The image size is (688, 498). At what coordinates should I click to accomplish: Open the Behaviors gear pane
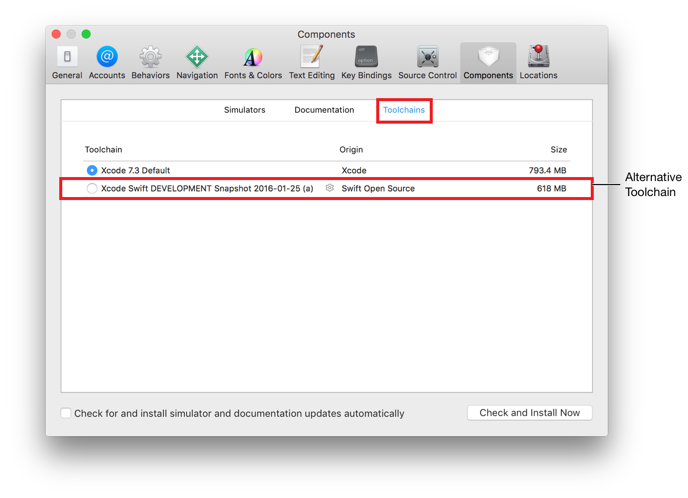[150, 63]
